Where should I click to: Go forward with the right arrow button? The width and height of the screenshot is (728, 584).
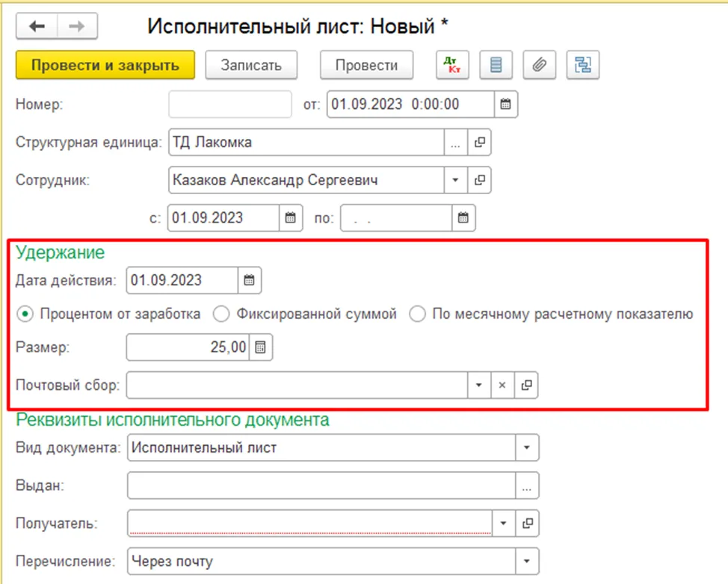[x=77, y=26]
